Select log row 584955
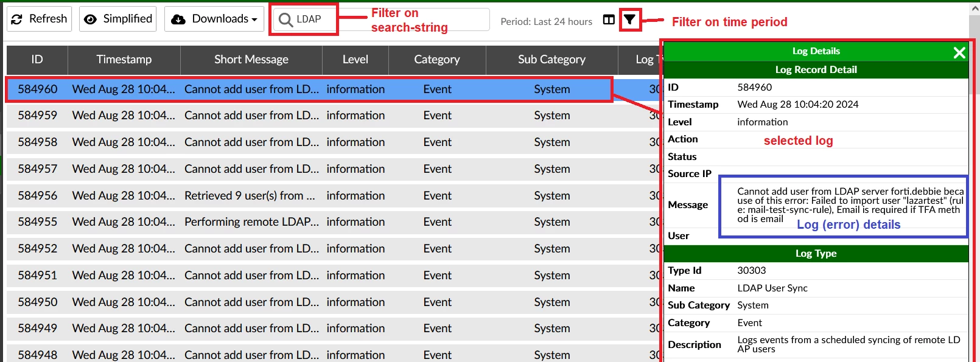 tap(334, 222)
